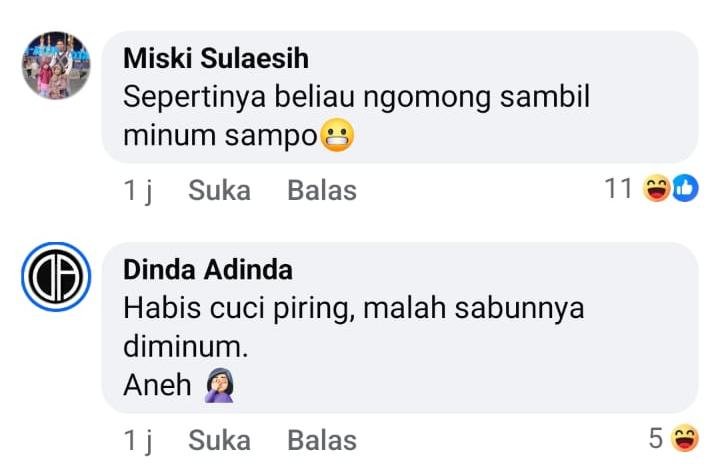Open the 11 reactions count on Miski's comment
This screenshot has width=720, height=469.
point(619,188)
